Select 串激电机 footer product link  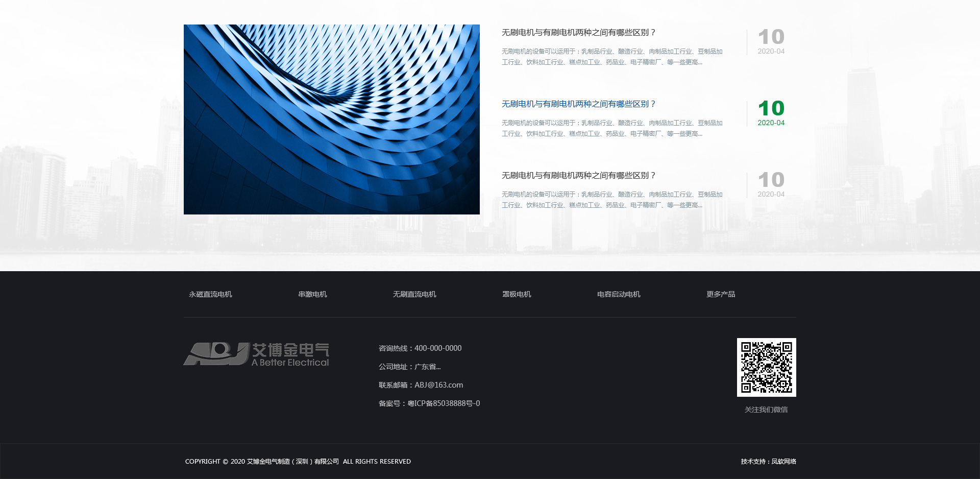point(312,294)
